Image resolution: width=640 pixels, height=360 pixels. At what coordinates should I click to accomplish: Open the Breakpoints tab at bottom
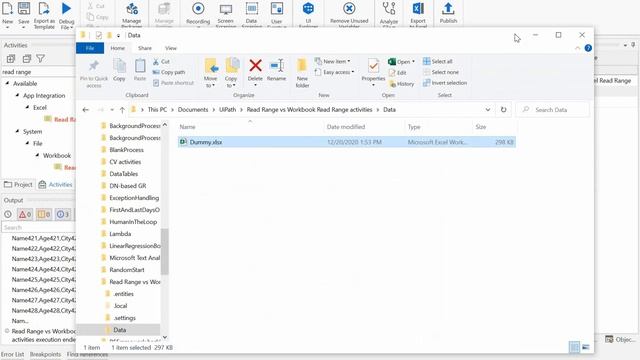tap(45, 355)
